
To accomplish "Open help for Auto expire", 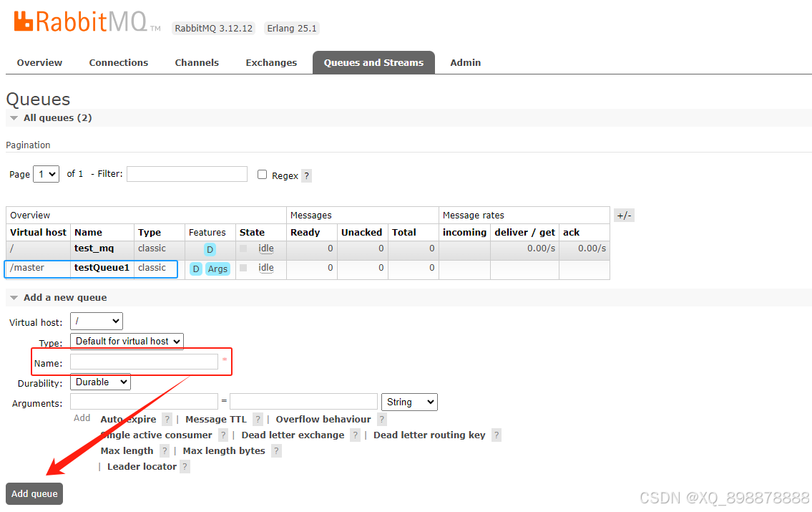I will (167, 419).
